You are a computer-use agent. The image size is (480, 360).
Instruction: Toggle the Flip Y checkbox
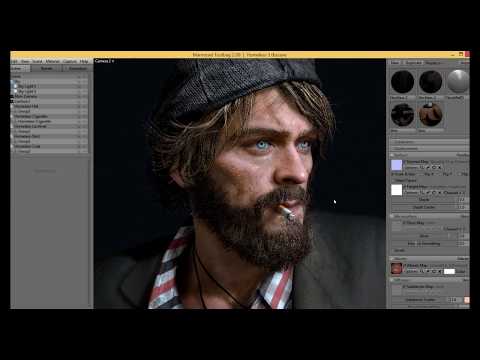pos(447,174)
